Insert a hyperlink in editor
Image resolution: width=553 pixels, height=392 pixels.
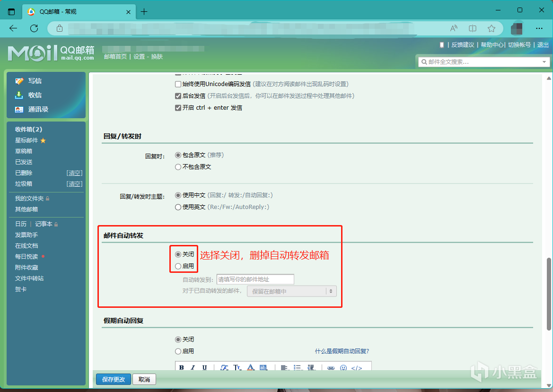pos(331,368)
